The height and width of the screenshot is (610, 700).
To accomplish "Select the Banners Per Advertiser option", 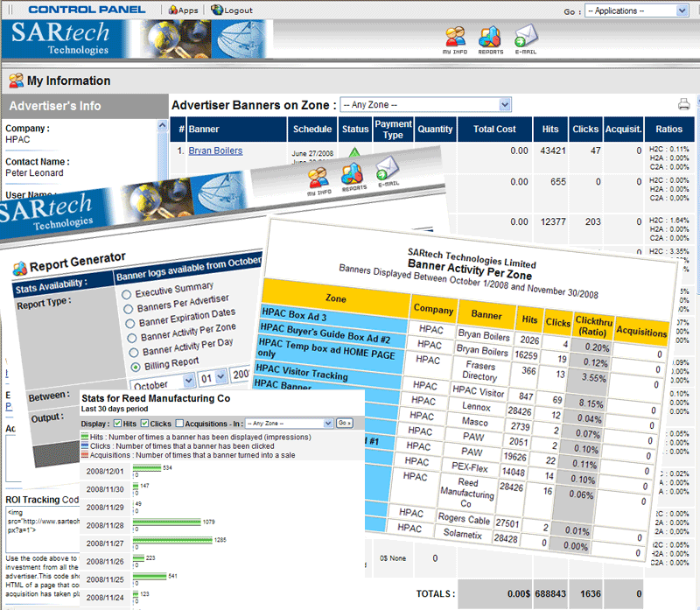I will pyautogui.click(x=128, y=309).
